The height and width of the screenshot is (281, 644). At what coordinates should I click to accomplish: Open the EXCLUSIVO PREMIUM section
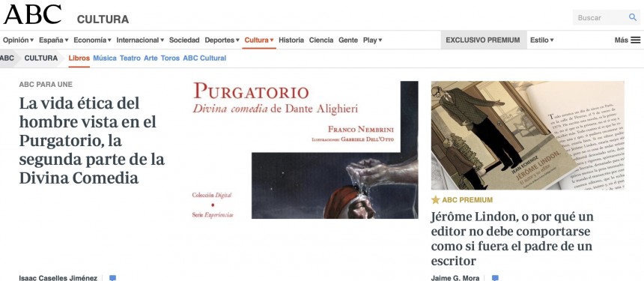(483, 40)
